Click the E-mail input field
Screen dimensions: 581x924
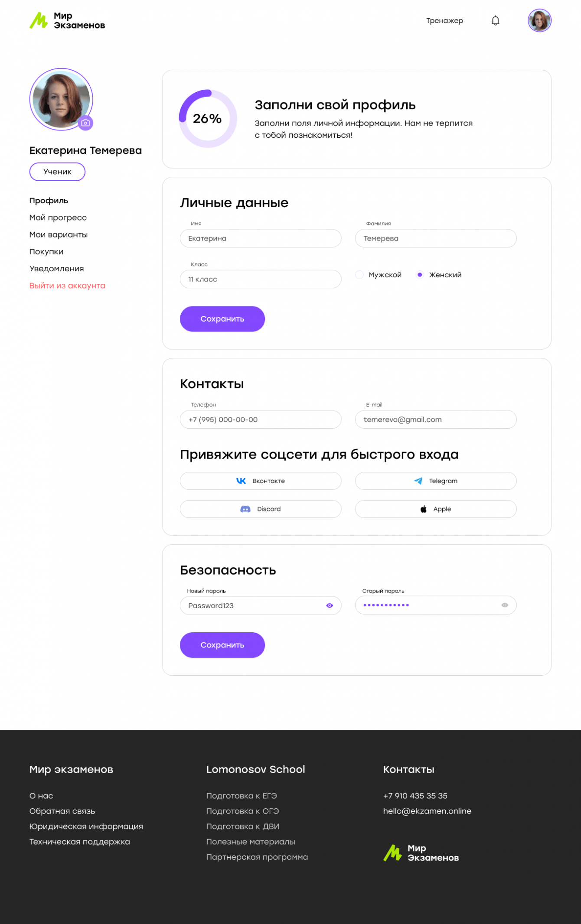click(x=436, y=420)
